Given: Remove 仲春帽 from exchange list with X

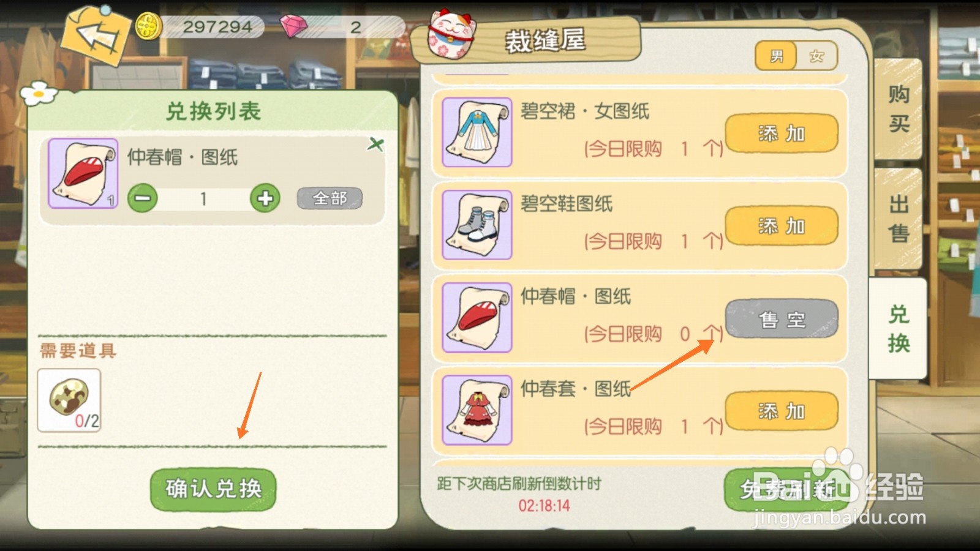Looking at the screenshot, I should click(375, 144).
